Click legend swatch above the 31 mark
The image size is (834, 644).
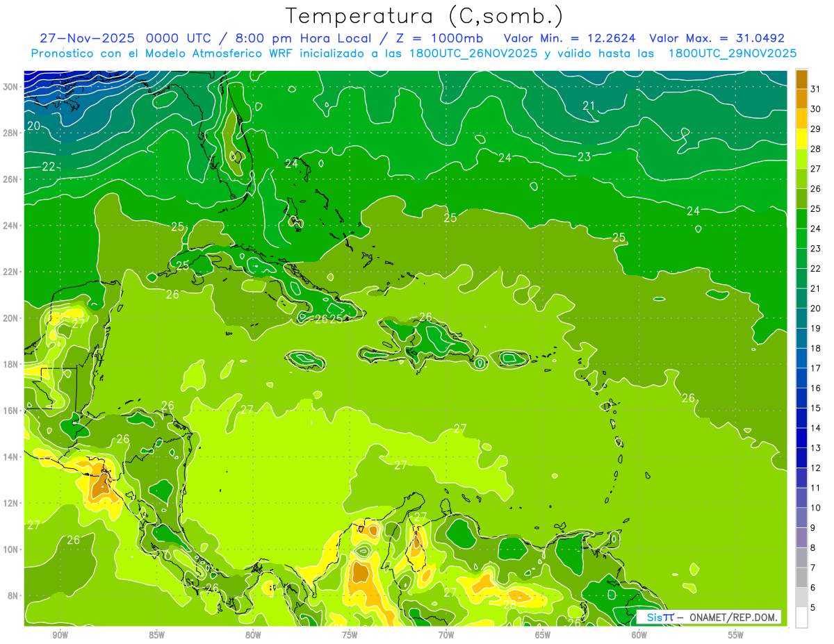[x=801, y=79]
